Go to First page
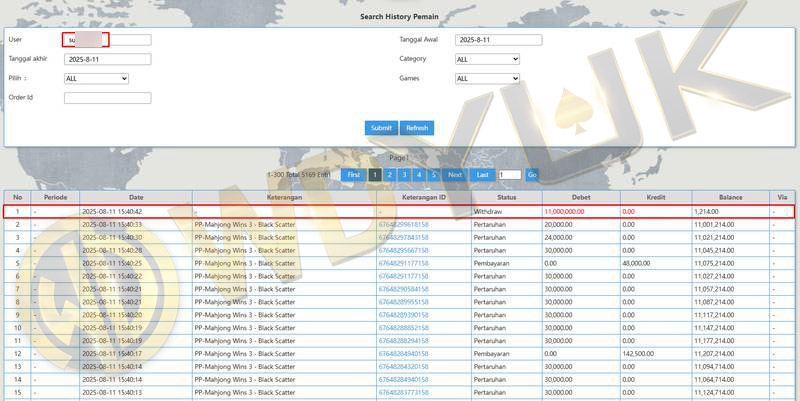Image resolution: width=800 pixels, height=401 pixels. pos(354,174)
